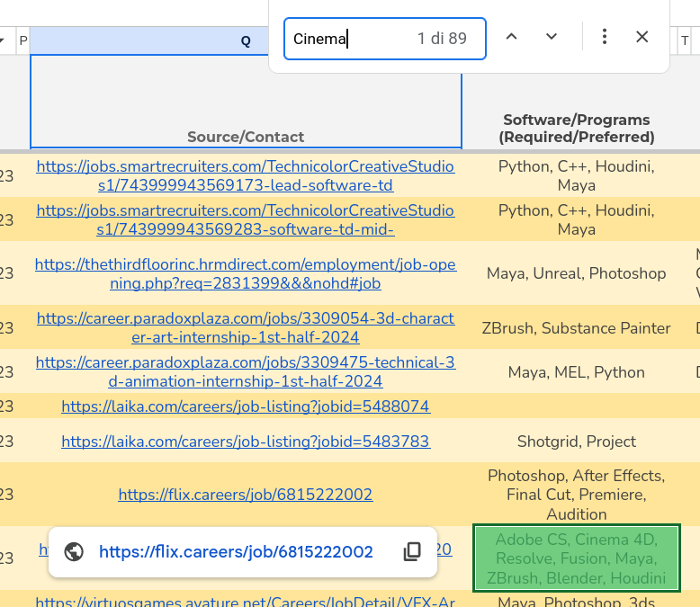Open thethirdfloorinc job-opening link
The height and width of the screenshot is (607, 700).
(246, 274)
